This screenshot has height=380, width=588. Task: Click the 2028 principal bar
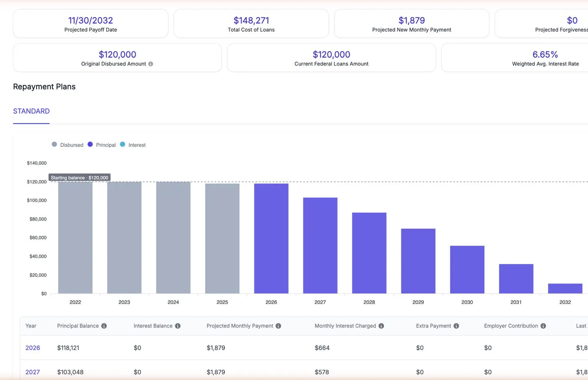pyautogui.click(x=369, y=253)
